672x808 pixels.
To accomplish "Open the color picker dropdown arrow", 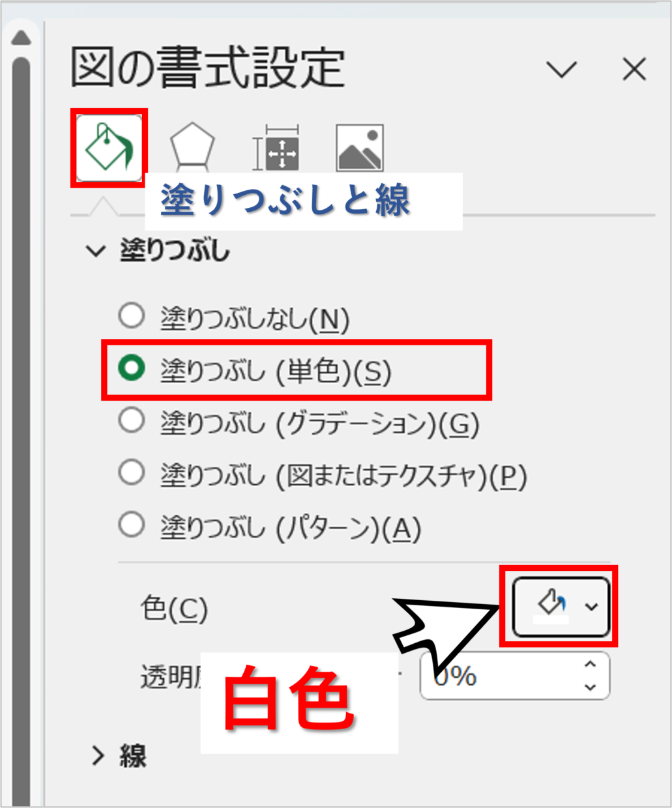I will [x=591, y=607].
